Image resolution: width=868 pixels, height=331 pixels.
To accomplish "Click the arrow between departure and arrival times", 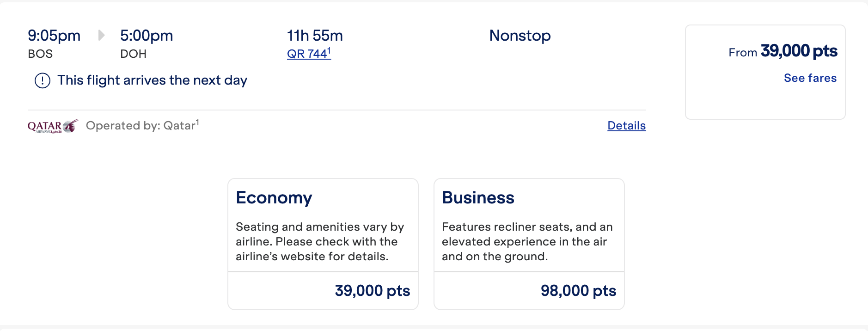I will click(x=102, y=35).
